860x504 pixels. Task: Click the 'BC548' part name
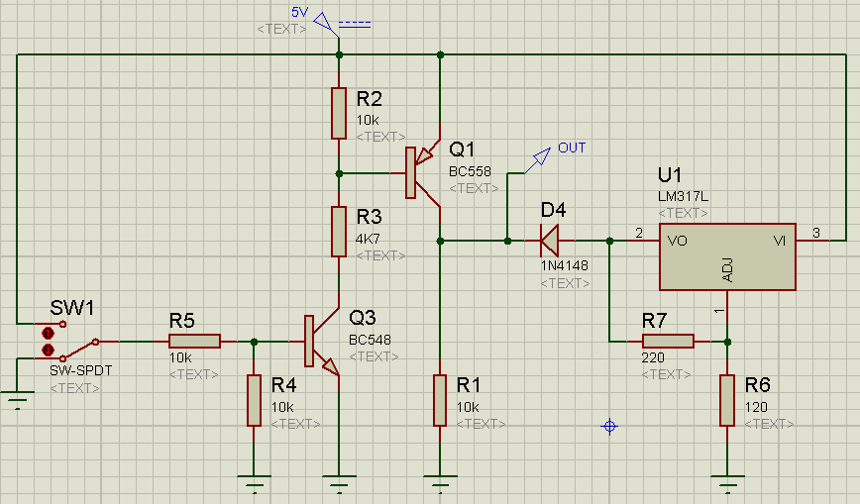pos(370,340)
